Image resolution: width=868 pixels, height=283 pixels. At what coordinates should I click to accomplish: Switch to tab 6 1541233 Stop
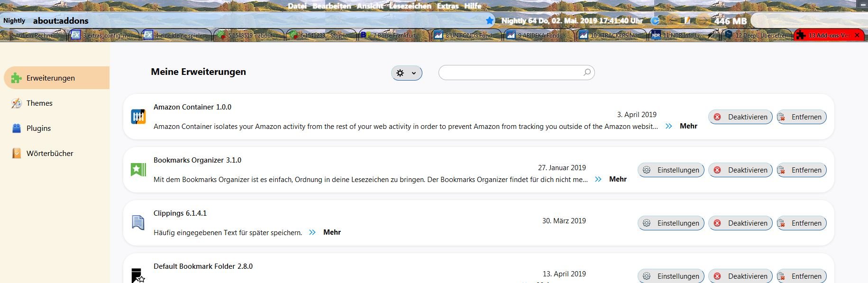[x=320, y=35]
